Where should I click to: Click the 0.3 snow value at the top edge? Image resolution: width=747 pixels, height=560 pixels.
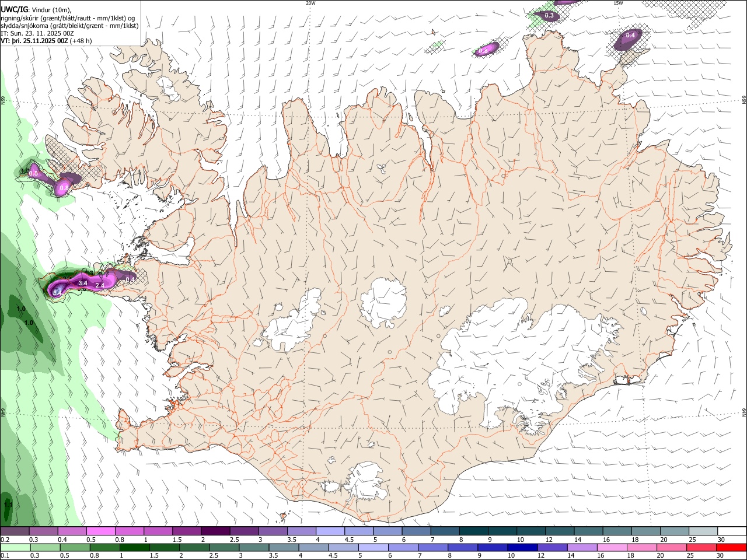(549, 16)
